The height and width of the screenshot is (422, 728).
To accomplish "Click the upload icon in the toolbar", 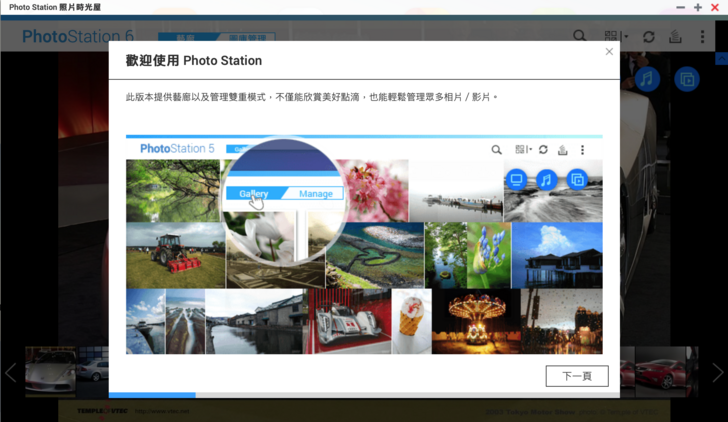I will point(676,37).
